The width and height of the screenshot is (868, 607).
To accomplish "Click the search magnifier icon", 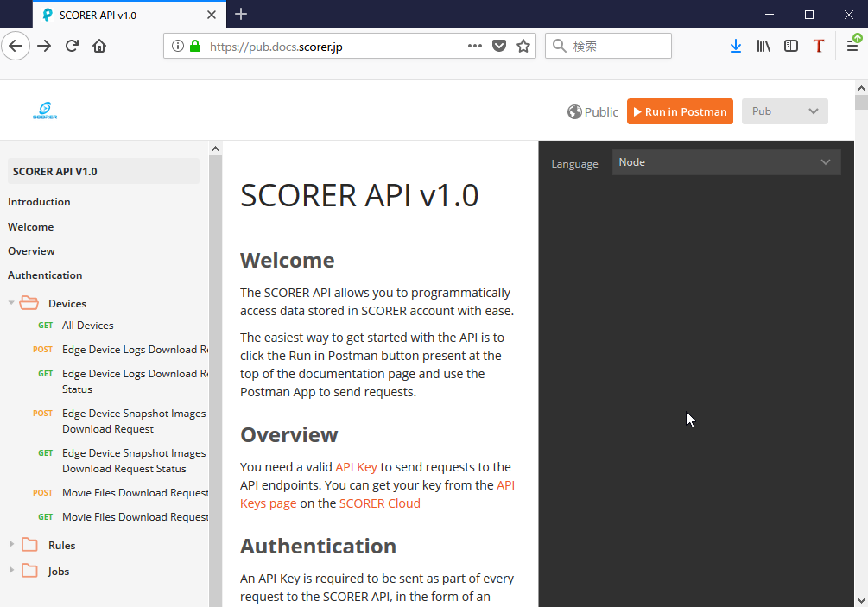I will coord(560,46).
